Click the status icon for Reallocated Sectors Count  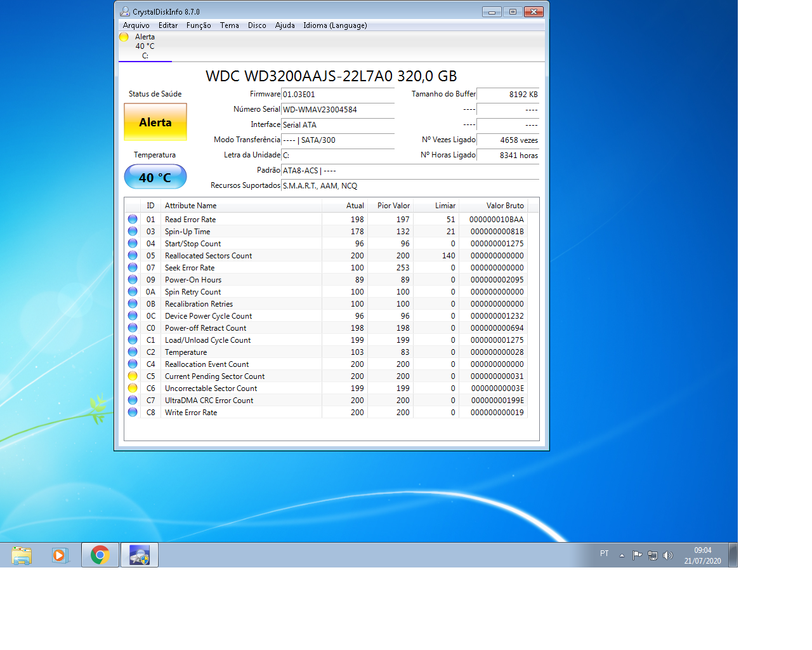pyautogui.click(x=133, y=255)
